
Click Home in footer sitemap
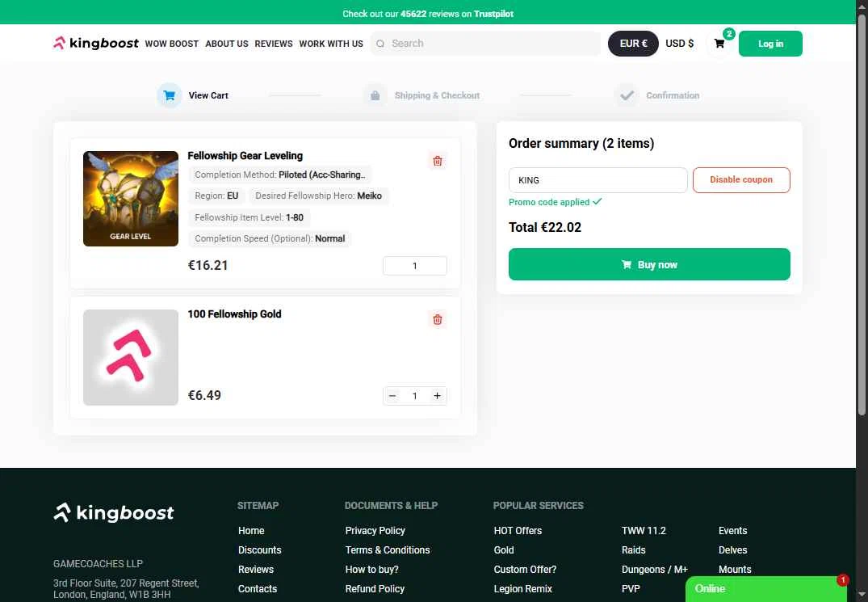pos(251,531)
